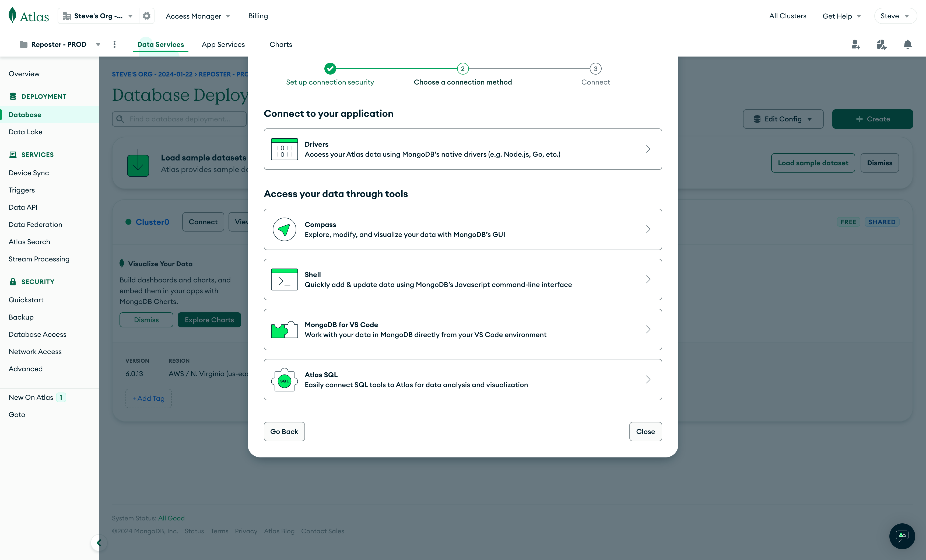Click the Drivers binary code icon
This screenshot has height=560, width=926.
pyautogui.click(x=285, y=149)
